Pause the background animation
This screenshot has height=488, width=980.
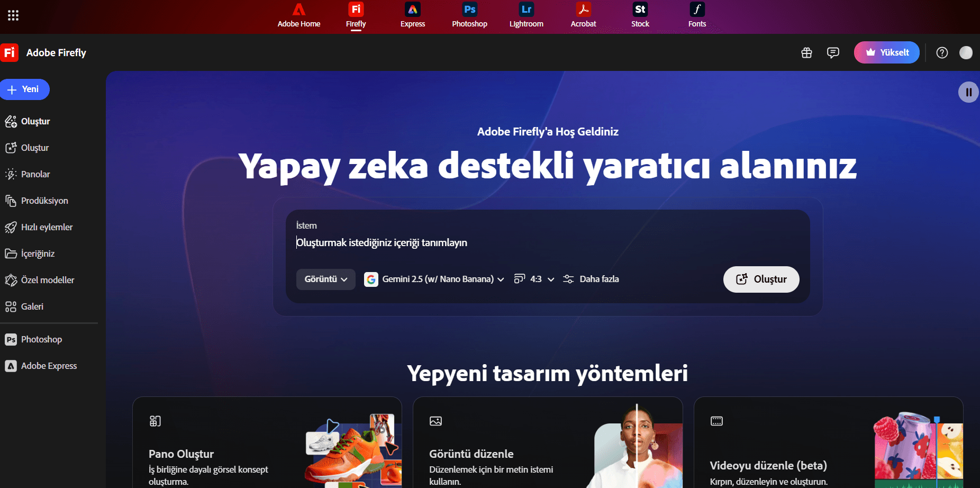pyautogui.click(x=968, y=92)
